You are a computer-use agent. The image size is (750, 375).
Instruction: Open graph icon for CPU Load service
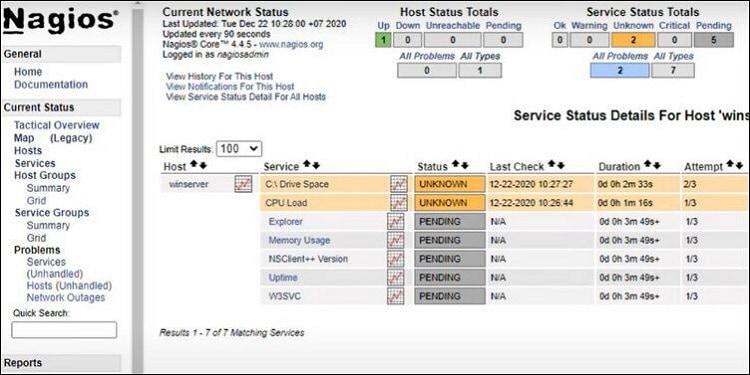(x=398, y=203)
